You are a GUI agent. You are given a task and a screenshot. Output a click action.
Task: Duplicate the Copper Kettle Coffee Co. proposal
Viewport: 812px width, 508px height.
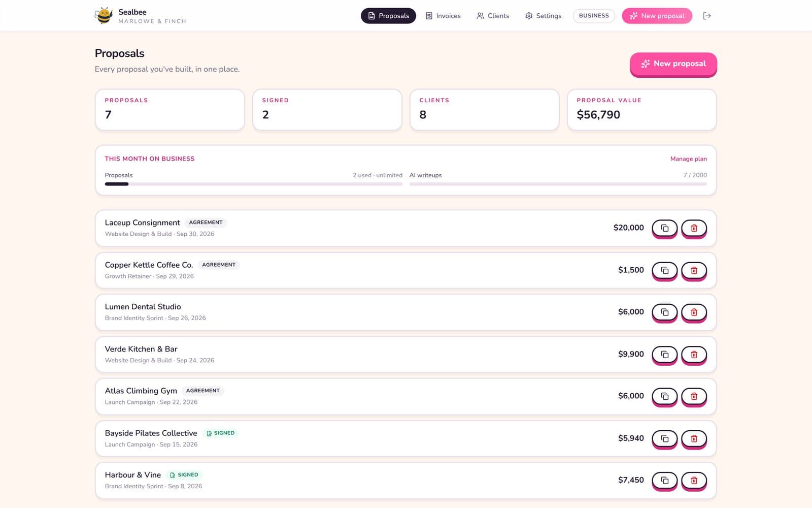point(664,270)
